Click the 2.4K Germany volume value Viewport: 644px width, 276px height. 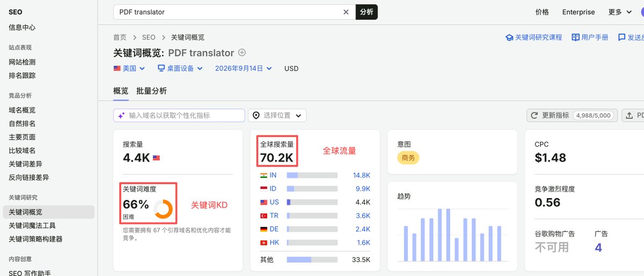[x=363, y=229]
